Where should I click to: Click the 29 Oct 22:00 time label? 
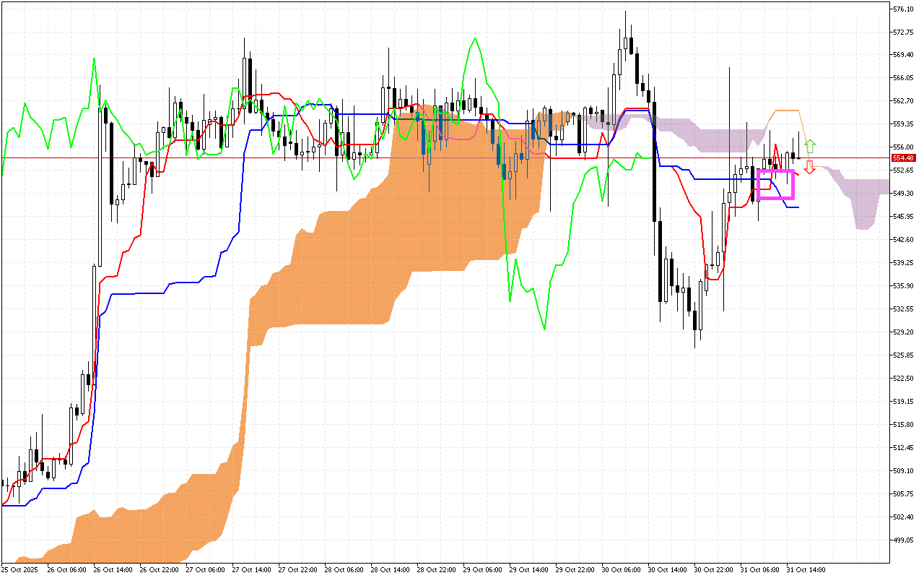575,569
